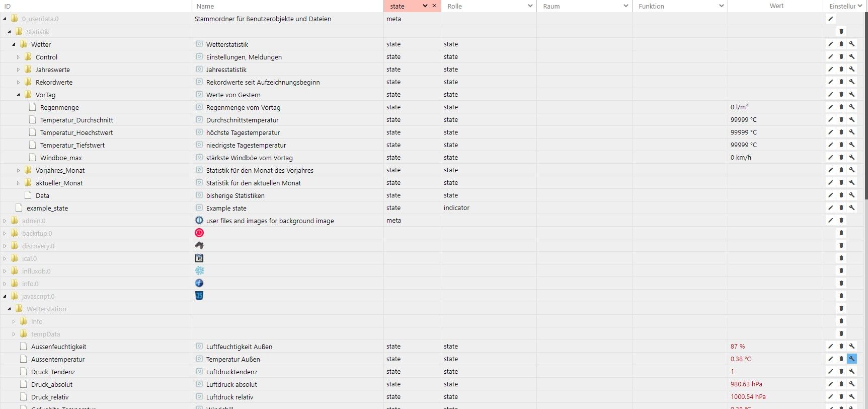Open wrench settings for Temperatur_Tiefstwert
The image size is (868, 409).
pos(852,145)
